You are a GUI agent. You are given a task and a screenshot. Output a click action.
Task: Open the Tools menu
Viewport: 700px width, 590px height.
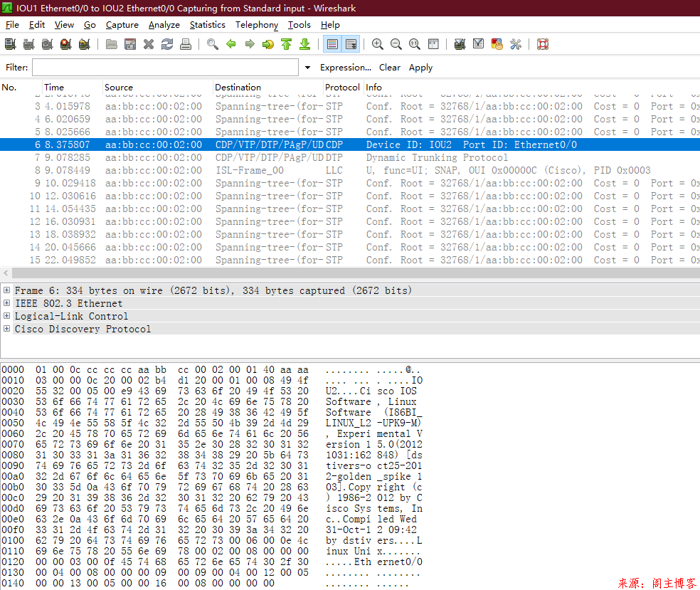(299, 25)
